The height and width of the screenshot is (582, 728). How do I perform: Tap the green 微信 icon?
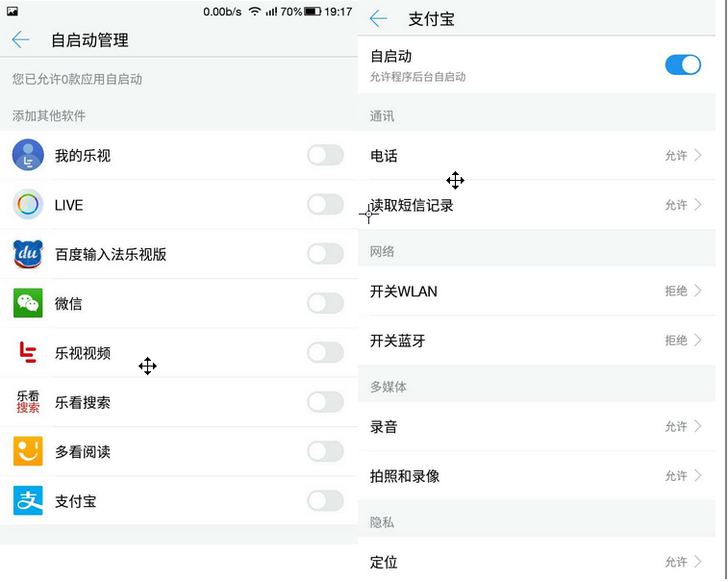coord(28,303)
